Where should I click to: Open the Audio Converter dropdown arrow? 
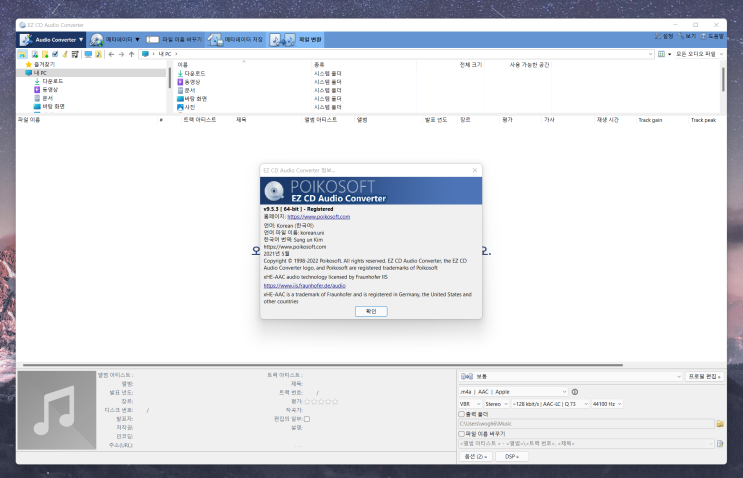click(x=81, y=40)
